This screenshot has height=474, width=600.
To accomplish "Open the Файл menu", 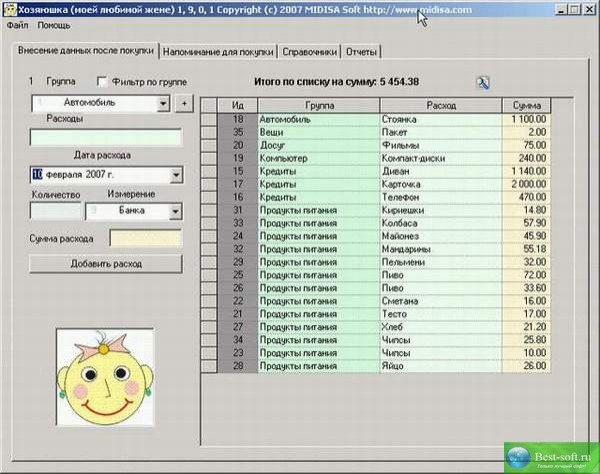I will pyautogui.click(x=16, y=24).
